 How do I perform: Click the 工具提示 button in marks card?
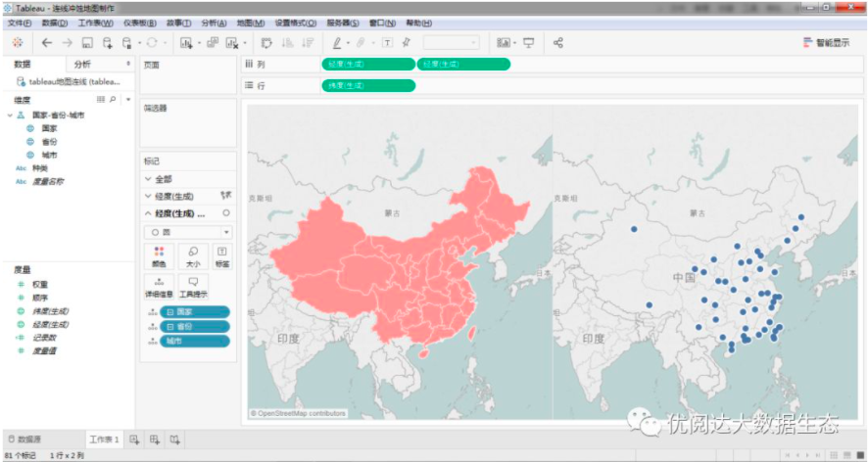(191, 286)
